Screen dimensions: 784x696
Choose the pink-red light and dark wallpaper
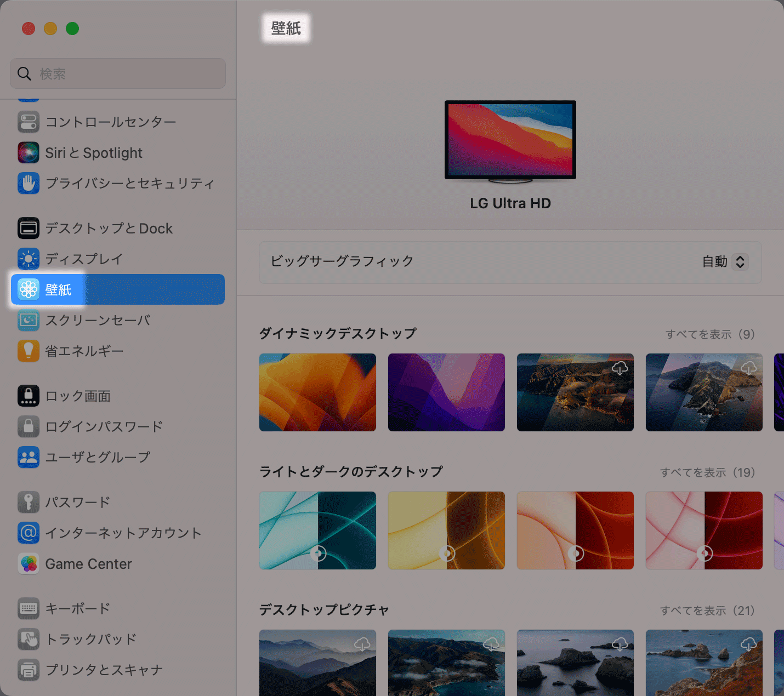coord(704,530)
